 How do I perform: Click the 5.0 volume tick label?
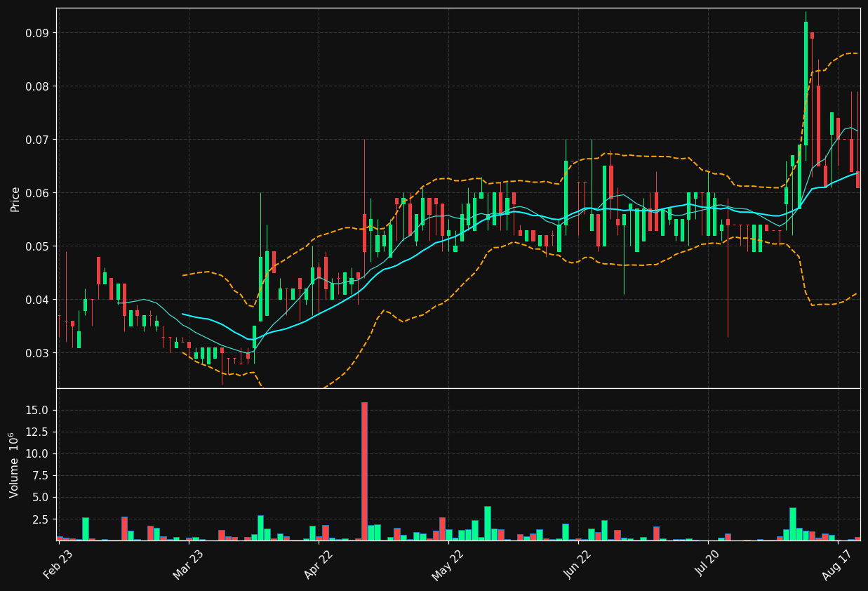coord(42,497)
